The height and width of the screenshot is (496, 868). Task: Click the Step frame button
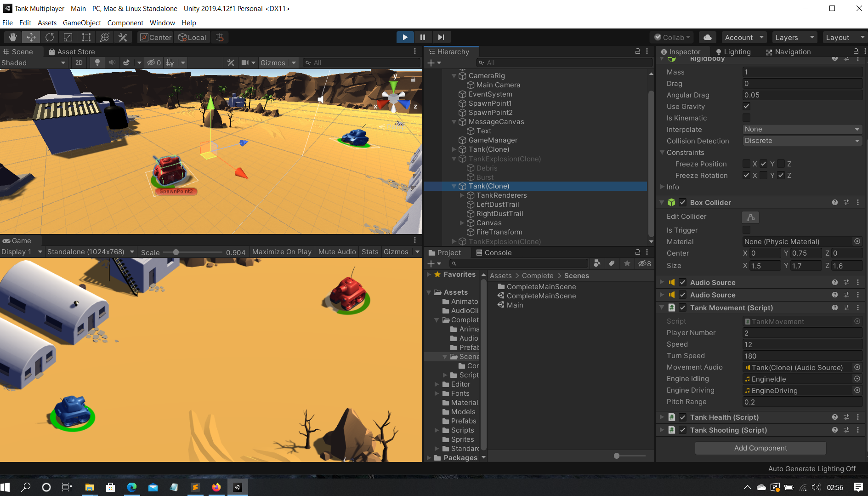coord(441,37)
